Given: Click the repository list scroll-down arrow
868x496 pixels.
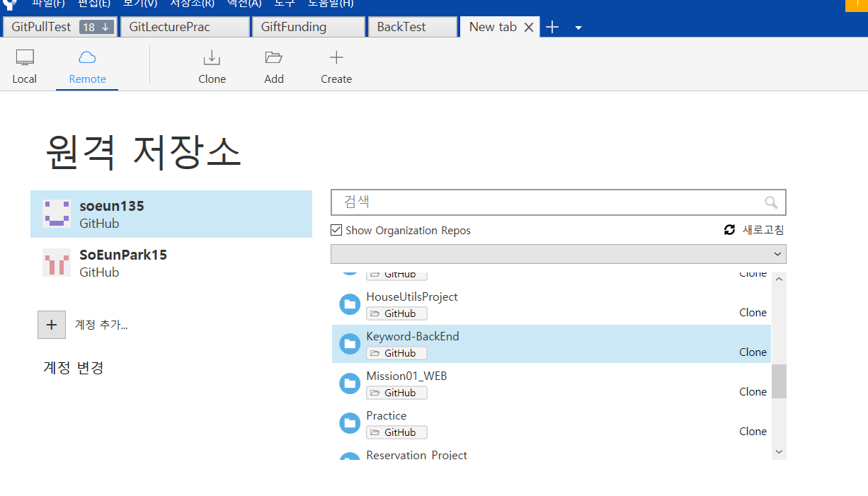Looking at the screenshot, I should point(779,451).
